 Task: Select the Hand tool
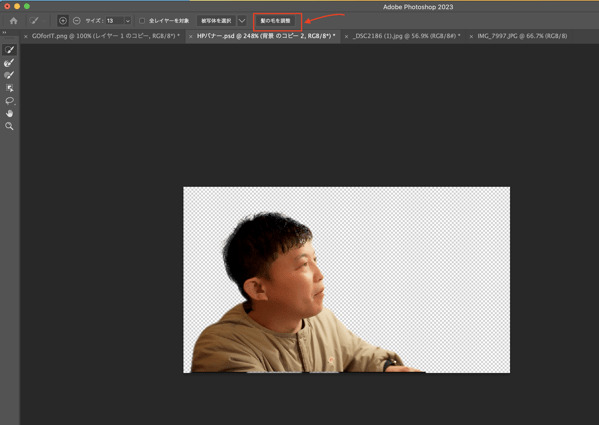click(x=9, y=113)
